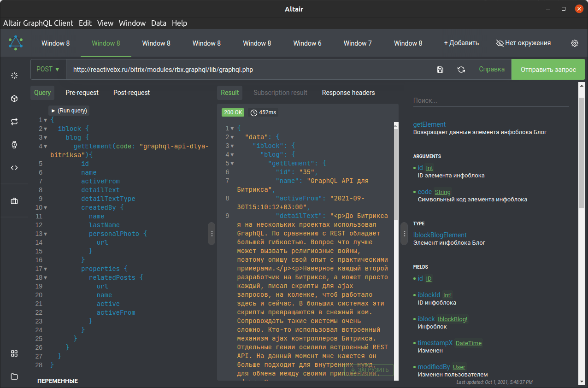Image resolution: width=588 pixels, height=388 pixels.
Task: Open the View menu
Action: (x=105, y=23)
